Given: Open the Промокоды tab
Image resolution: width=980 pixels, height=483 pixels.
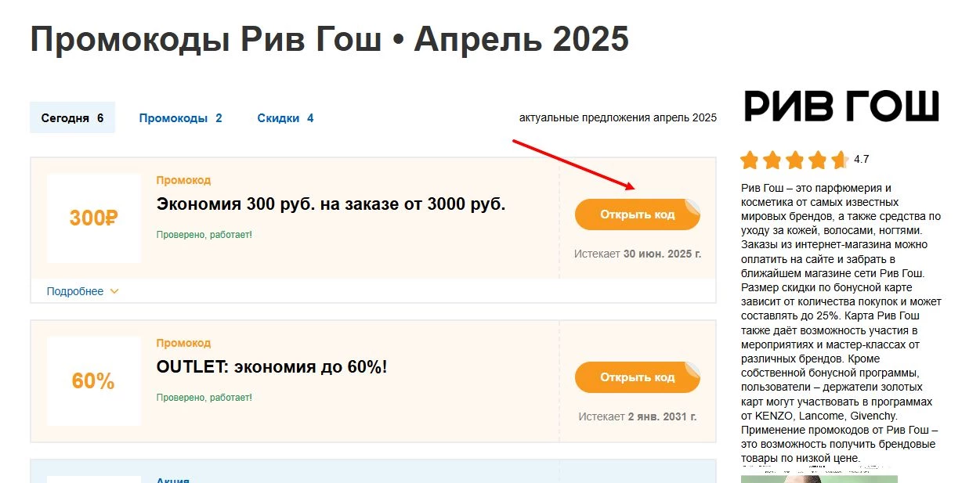Looking at the screenshot, I should [x=180, y=118].
